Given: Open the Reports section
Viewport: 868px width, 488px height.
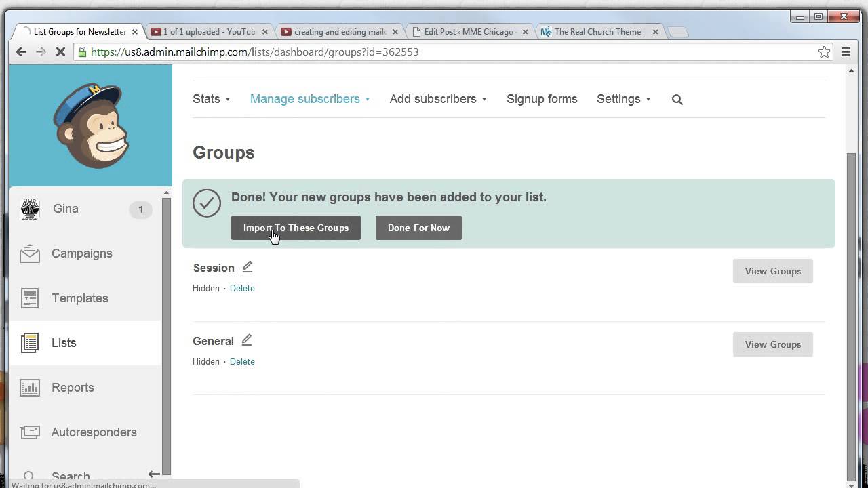Looking at the screenshot, I should 73,388.
